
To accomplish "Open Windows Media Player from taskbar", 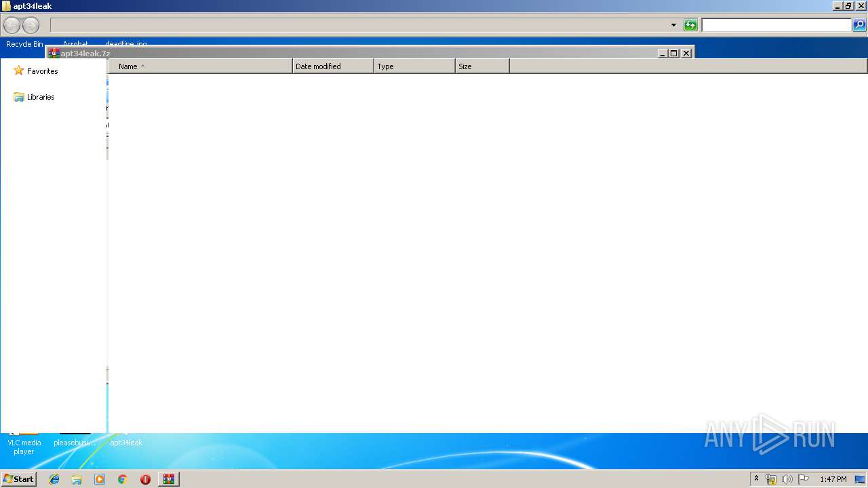I will tap(100, 479).
